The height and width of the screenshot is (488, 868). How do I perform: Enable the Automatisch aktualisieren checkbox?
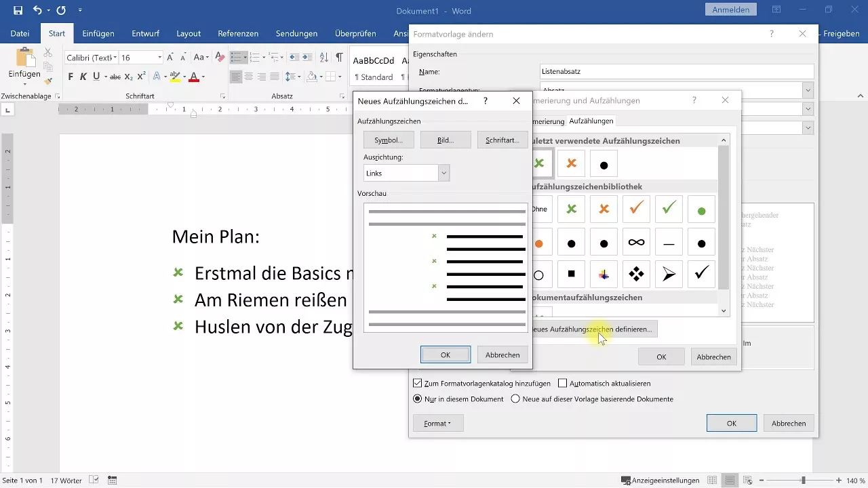(563, 382)
